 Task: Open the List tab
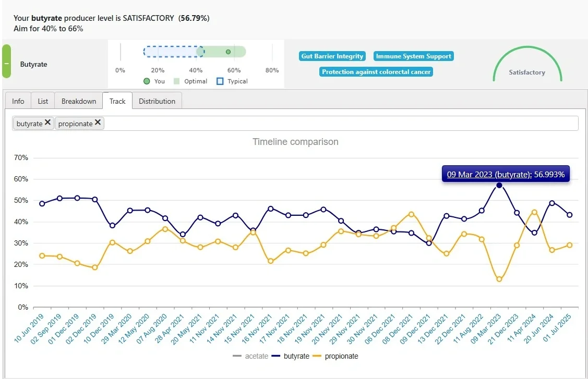[x=43, y=101]
